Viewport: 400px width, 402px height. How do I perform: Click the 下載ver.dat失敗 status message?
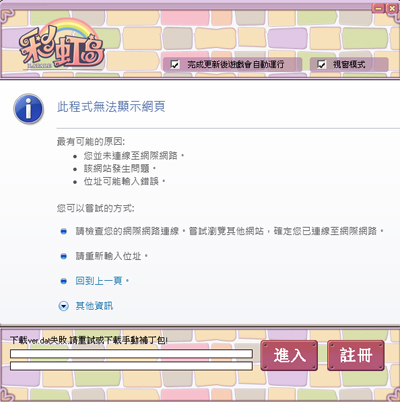coord(89,340)
